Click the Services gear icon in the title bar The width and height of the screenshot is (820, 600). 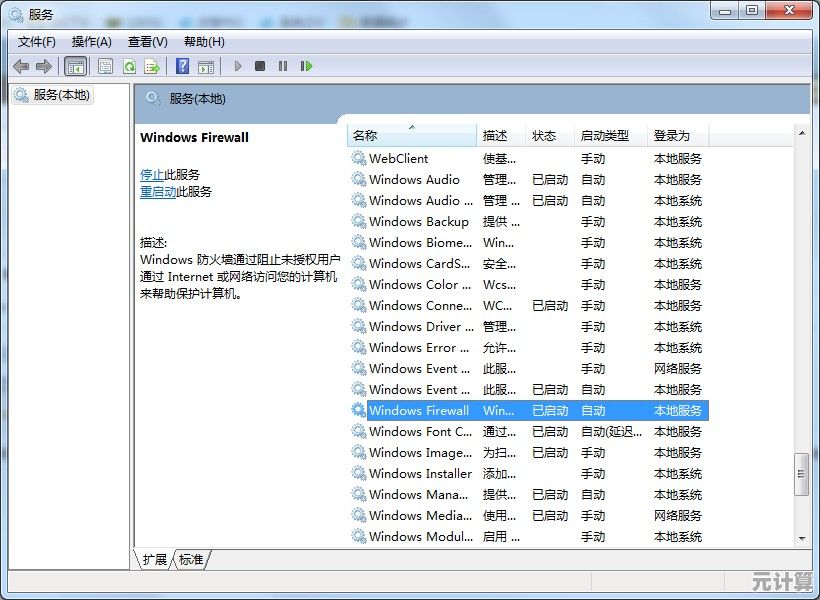tap(16, 14)
